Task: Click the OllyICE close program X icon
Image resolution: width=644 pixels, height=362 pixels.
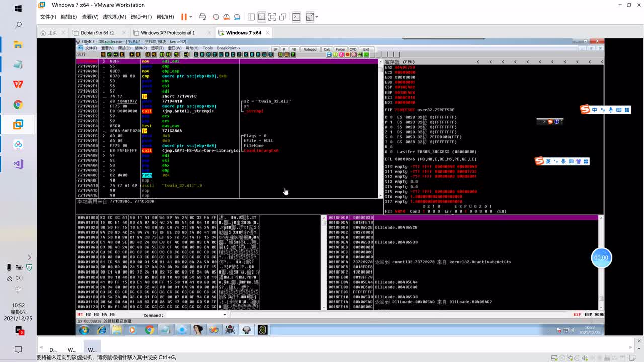Action: (x=122, y=54)
